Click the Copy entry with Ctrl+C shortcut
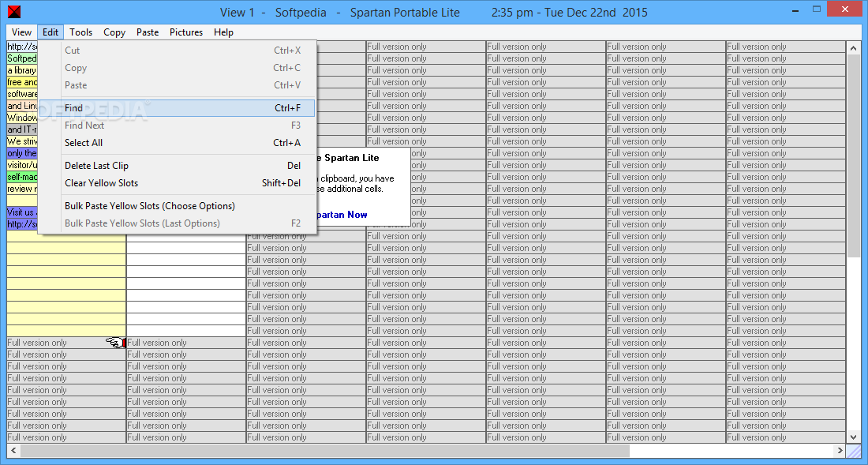868x465 pixels. click(x=177, y=68)
